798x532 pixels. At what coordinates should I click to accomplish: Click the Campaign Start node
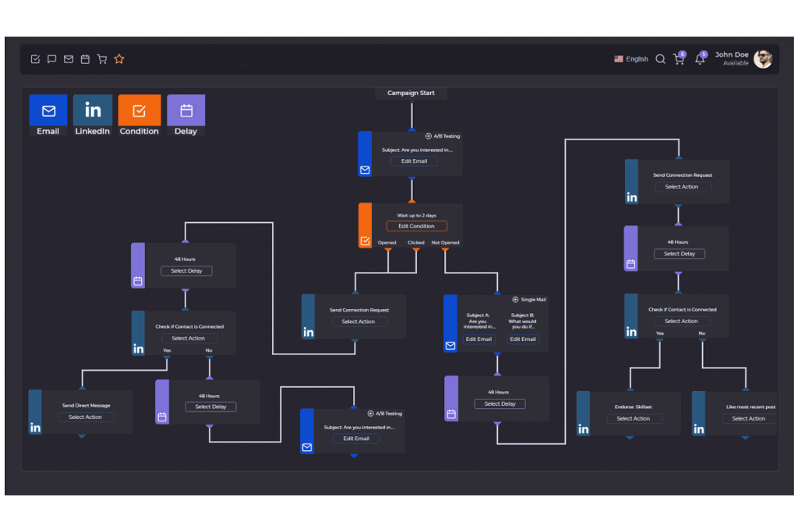pyautogui.click(x=411, y=93)
